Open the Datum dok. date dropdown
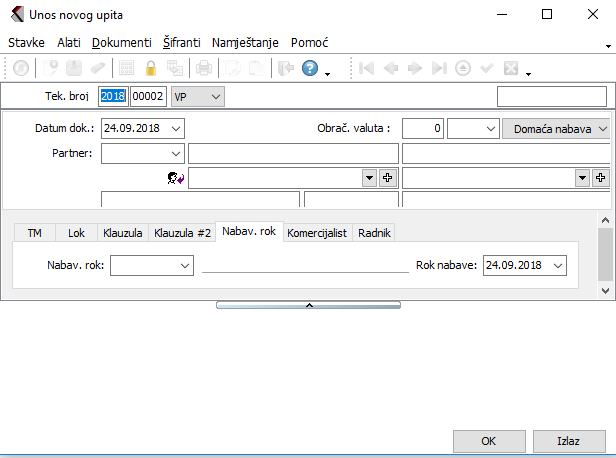 (x=177, y=129)
